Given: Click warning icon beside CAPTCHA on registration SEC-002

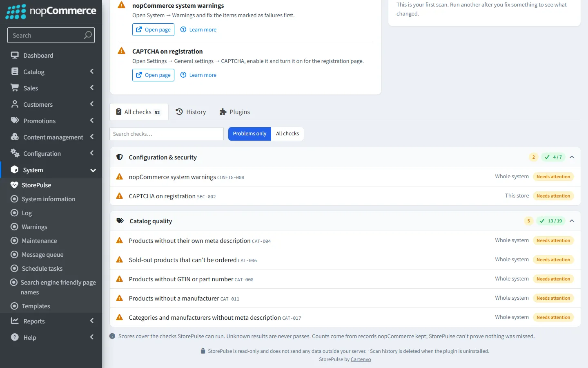Looking at the screenshot, I should tap(120, 196).
